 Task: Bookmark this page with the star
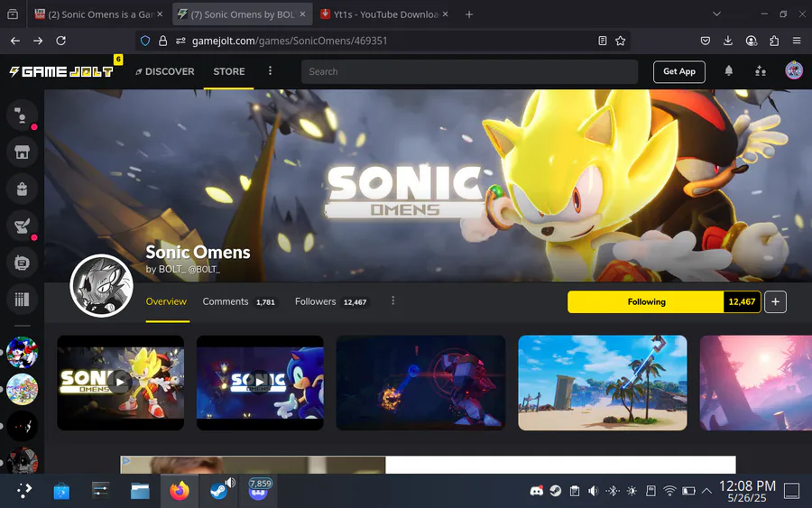pyautogui.click(x=621, y=41)
